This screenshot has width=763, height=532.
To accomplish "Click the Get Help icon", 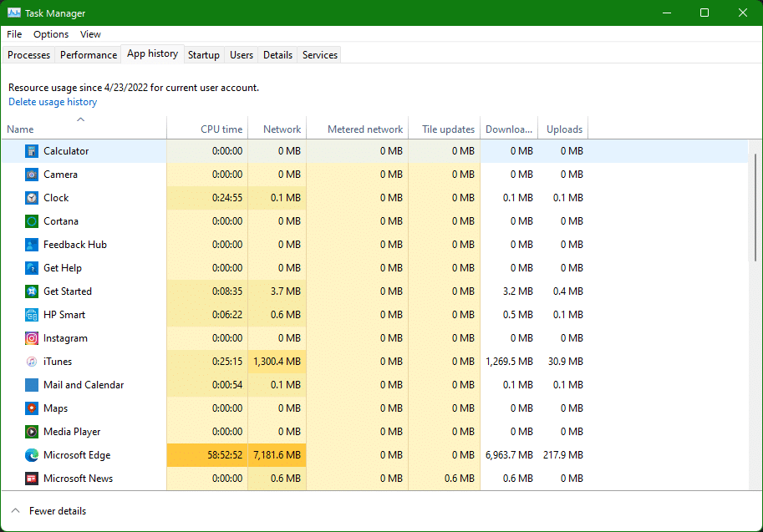I will (32, 268).
